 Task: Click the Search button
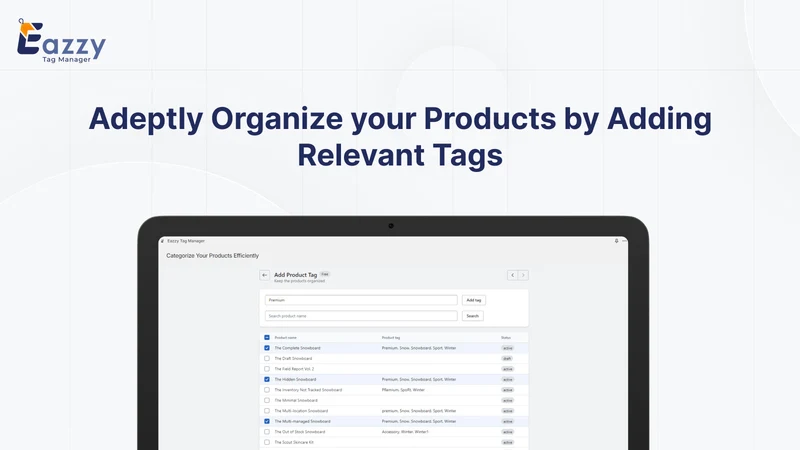(x=472, y=316)
